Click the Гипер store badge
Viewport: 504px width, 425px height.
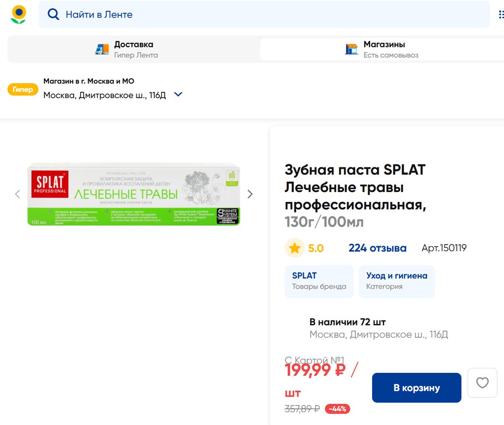pyautogui.click(x=23, y=90)
